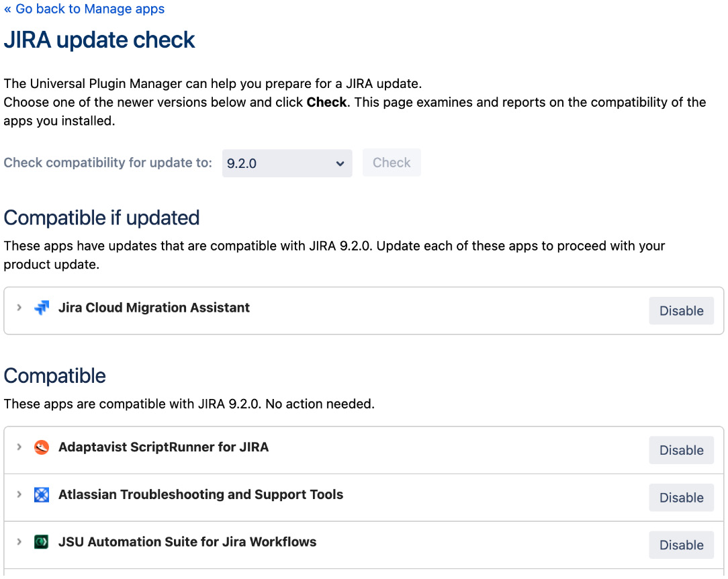Screen dimensions: 728x579
Task: Disable Jira Cloud Migration Assistant
Action: [x=681, y=310]
